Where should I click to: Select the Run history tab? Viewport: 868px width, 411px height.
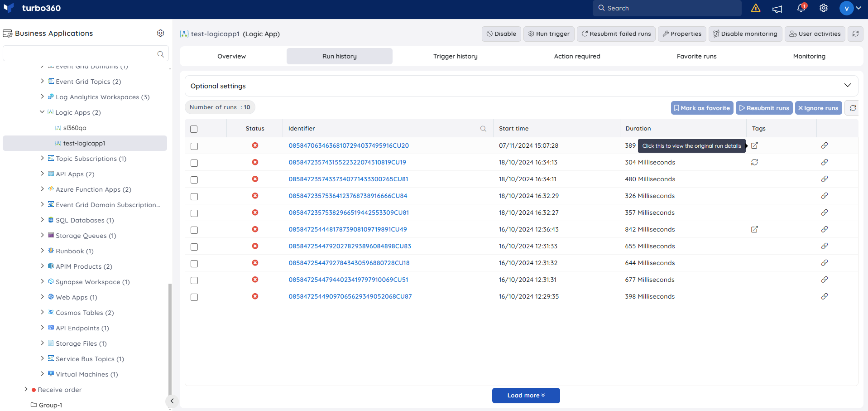(340, 56)
